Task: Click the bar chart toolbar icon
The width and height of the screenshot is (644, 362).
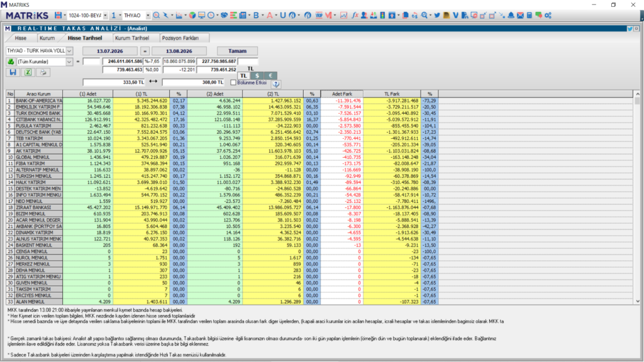Action: tap(179, 15)
